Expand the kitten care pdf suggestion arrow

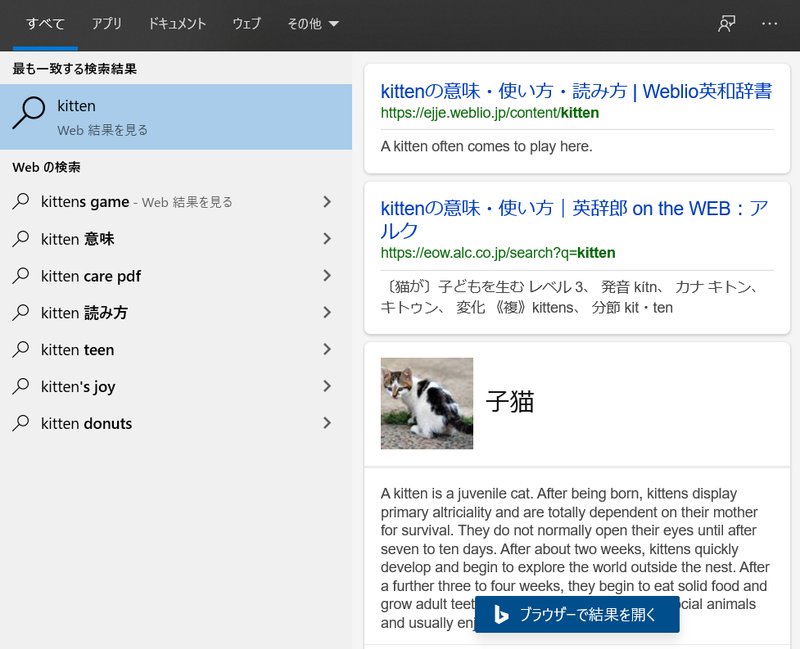point(327,276)
